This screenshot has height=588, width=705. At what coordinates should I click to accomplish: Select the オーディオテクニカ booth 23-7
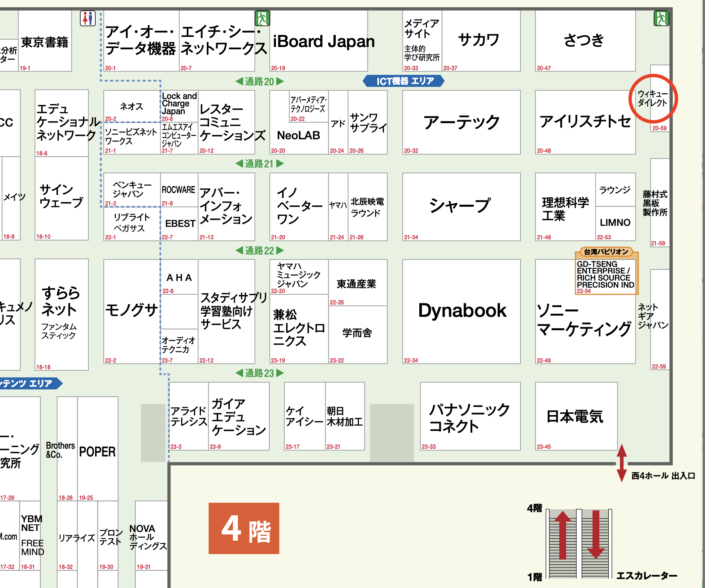179,346
